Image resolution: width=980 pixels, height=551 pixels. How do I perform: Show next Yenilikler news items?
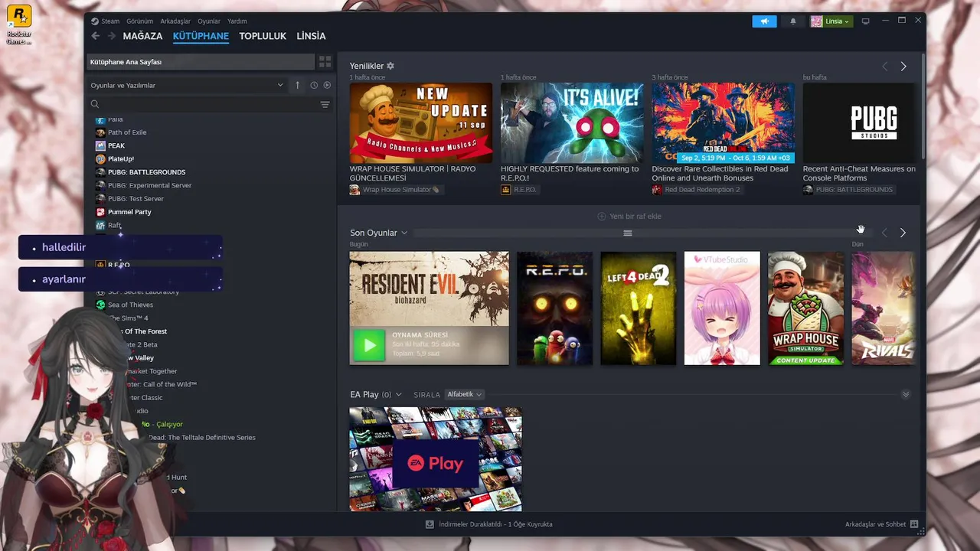(x=903, y=67)
